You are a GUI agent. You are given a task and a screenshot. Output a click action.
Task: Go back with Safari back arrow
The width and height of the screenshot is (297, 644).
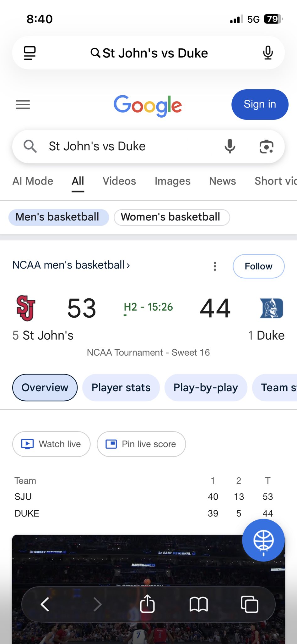click(x=45, y=604)
